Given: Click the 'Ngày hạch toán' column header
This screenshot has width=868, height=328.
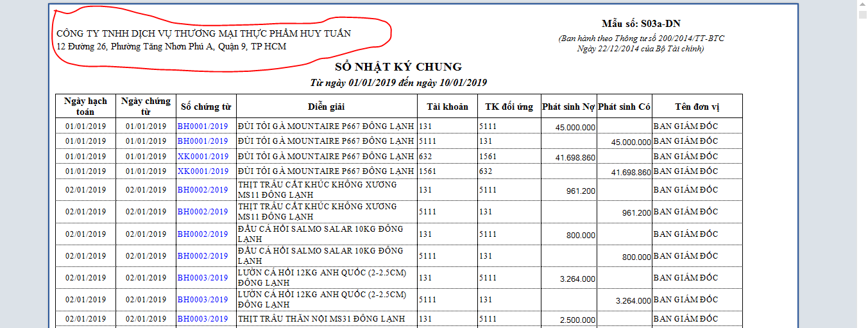Looking at the screenshot, I should 85,107.
